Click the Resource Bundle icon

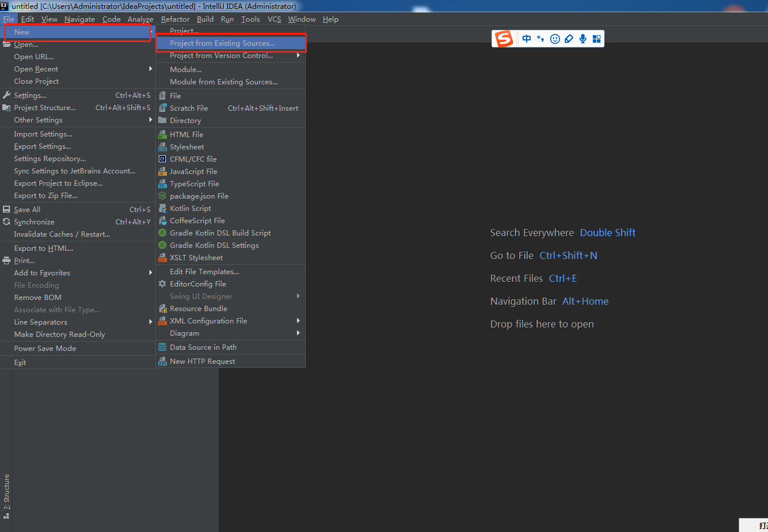pyautogui.click(x=162, y=309)
